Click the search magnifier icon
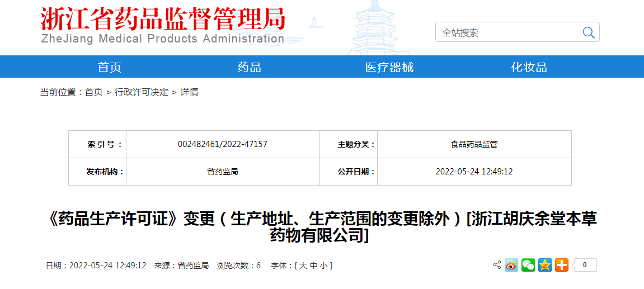 (589, 32)
